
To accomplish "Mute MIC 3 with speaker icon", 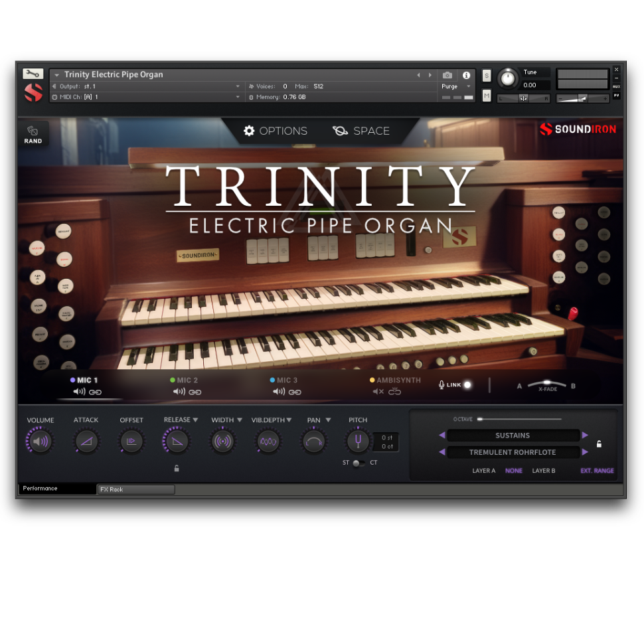I will point(279,392).
